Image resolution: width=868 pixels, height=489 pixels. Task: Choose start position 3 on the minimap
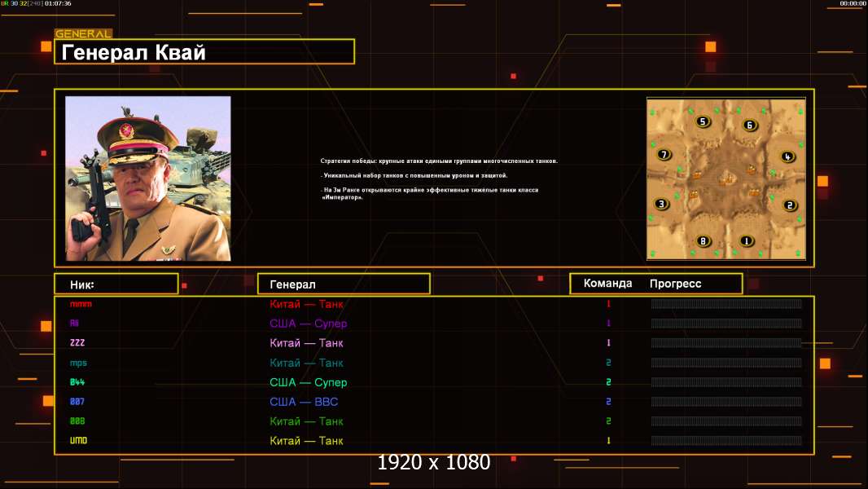pyautogui.click(x=661, y=204)
